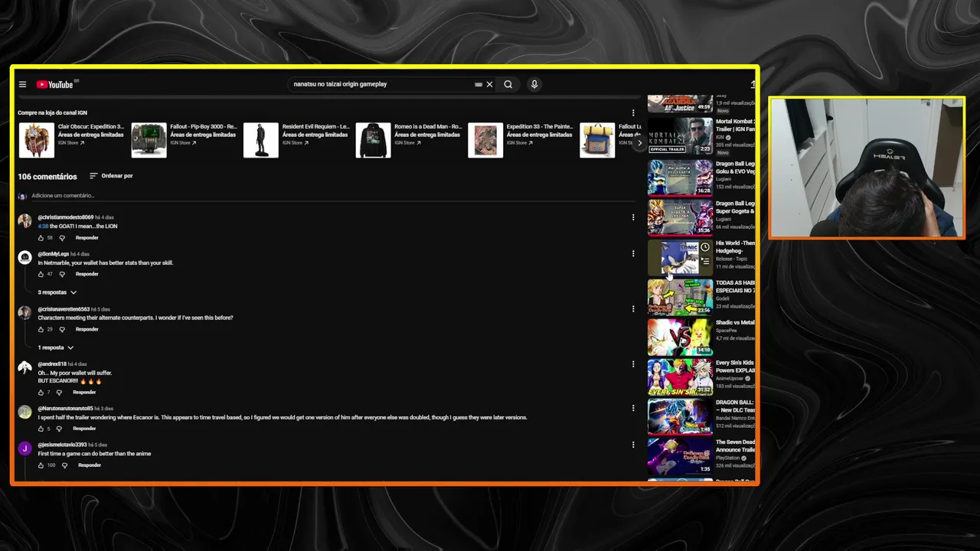Reply to @jesismeiotavio3393's comment
The image size is (980, 551).
coord(90,465)
